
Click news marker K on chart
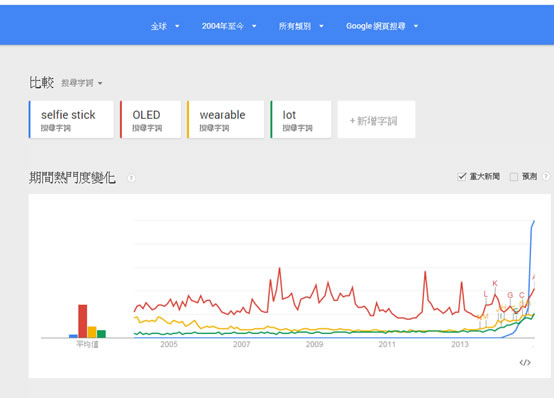tap(495, 283)
